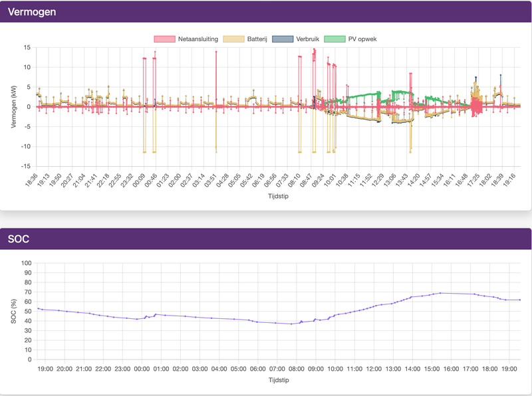Click the -10 value on Vermogen axis
532x396 pixels.
(25, 146)
